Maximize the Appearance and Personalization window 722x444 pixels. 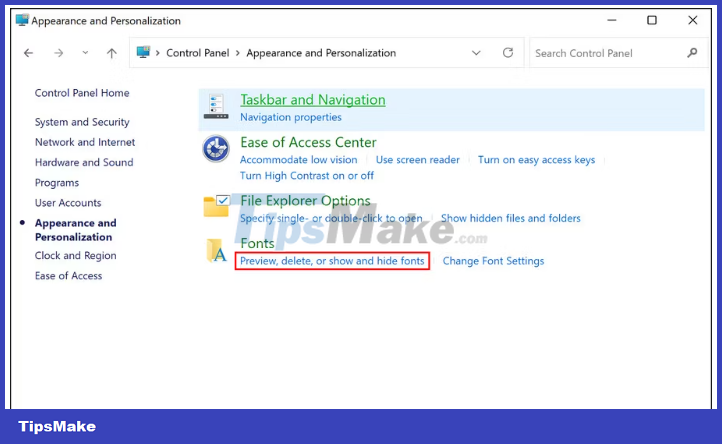pos(652,20)
